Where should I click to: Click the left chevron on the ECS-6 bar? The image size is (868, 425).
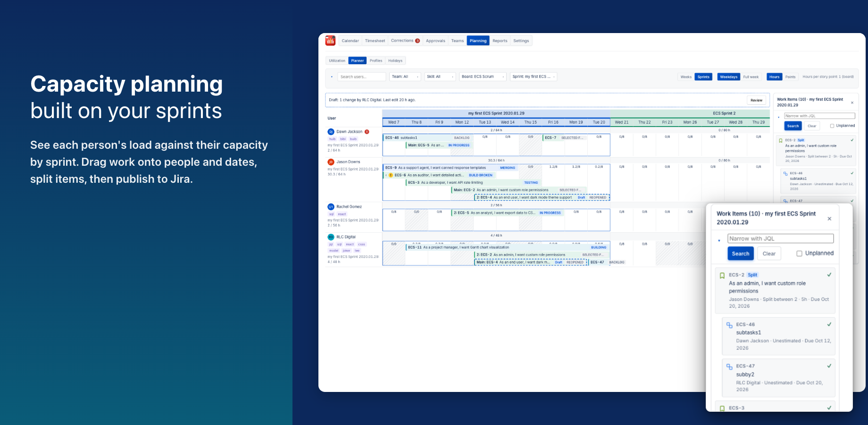tap(386, 175)
